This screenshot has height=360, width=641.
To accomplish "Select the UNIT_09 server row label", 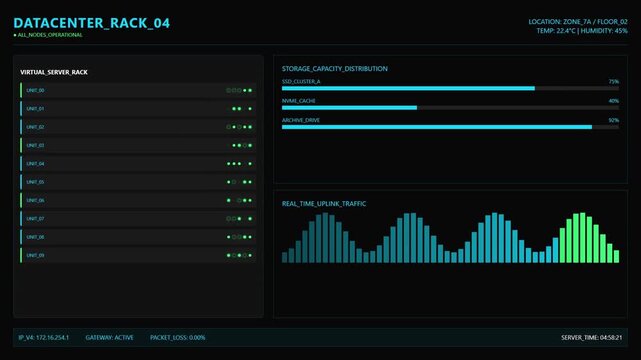I will (x=35, y=255).
